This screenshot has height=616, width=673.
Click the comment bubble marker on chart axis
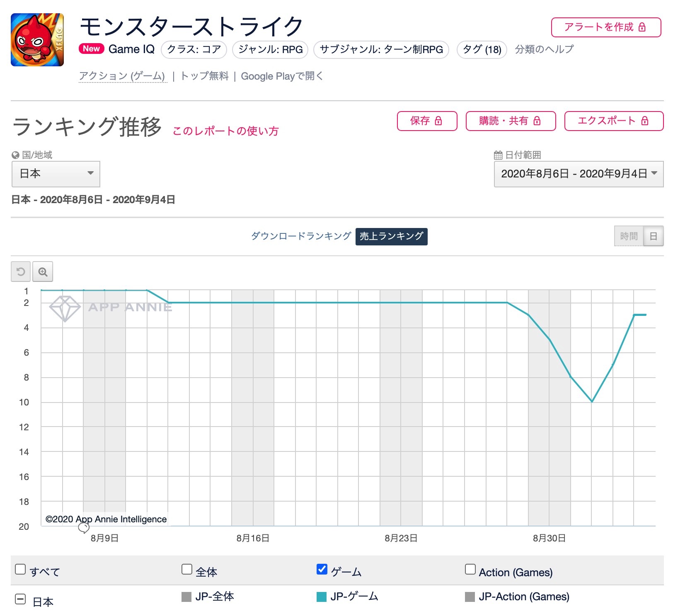(x=84, y=528)
